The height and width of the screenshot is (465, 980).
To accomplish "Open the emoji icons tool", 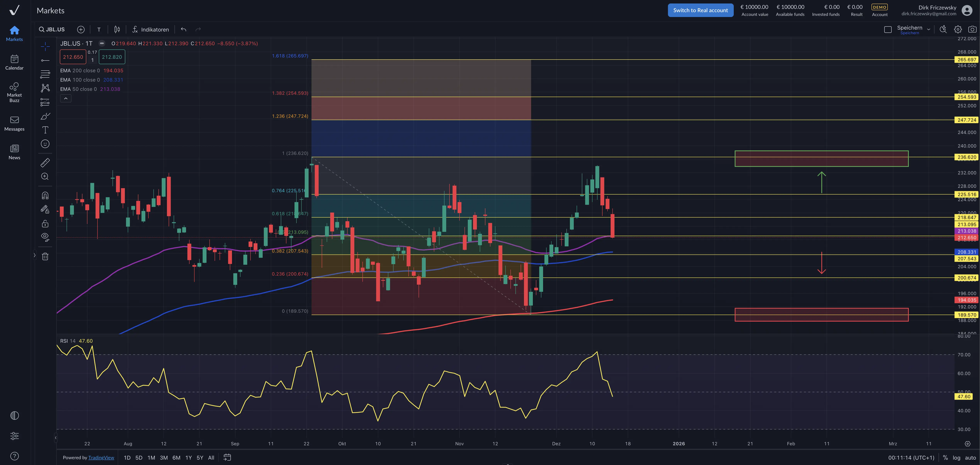I will click(x=45, y=144).
